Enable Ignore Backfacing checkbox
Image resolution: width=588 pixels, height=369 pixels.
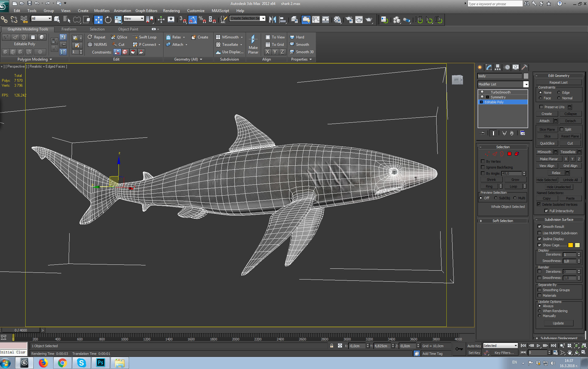483,167
